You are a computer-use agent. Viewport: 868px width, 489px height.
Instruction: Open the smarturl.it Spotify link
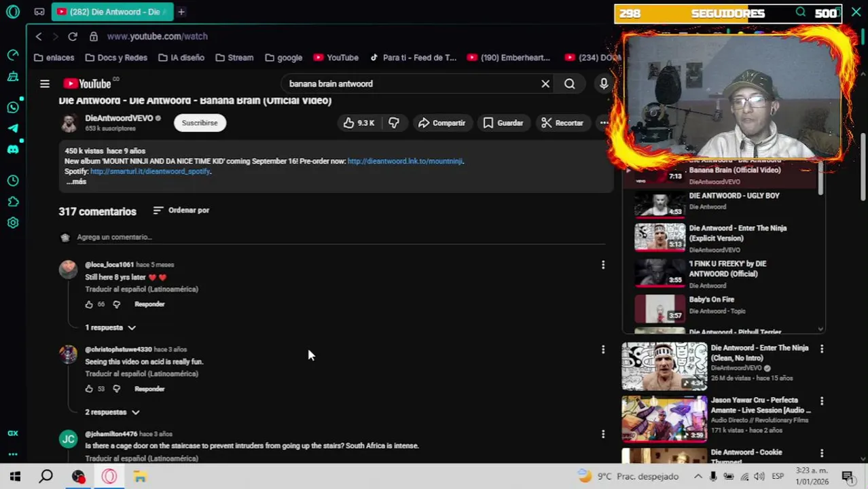point(150,172)
